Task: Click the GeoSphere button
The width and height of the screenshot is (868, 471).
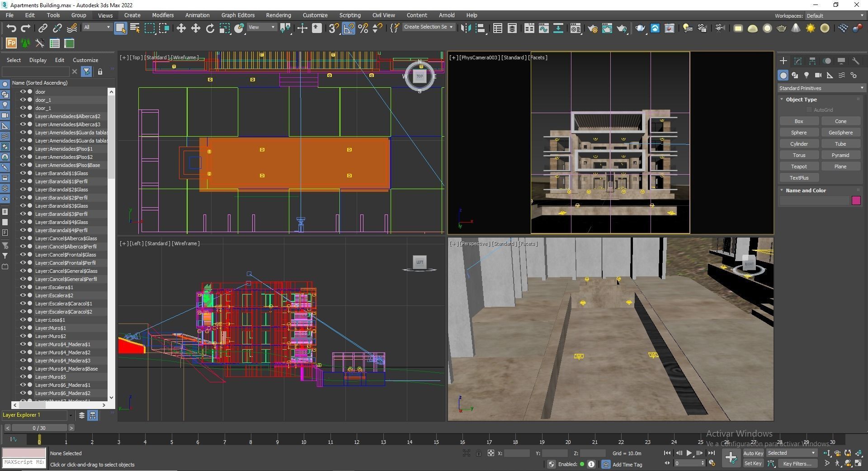Action: point(840,133)
